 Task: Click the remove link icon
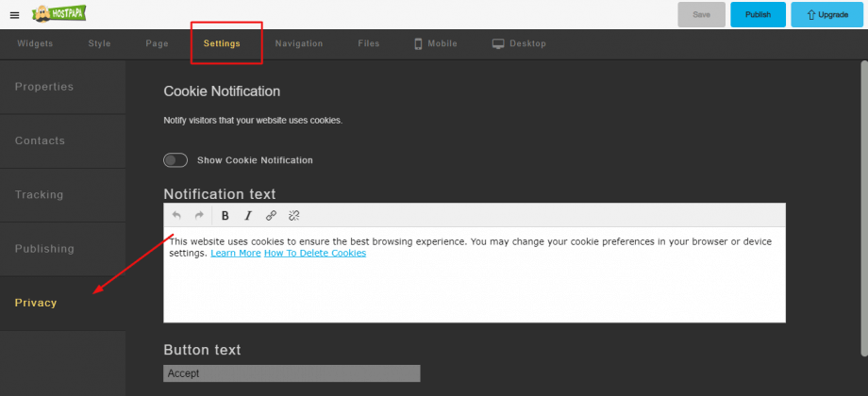click(294, 216)
